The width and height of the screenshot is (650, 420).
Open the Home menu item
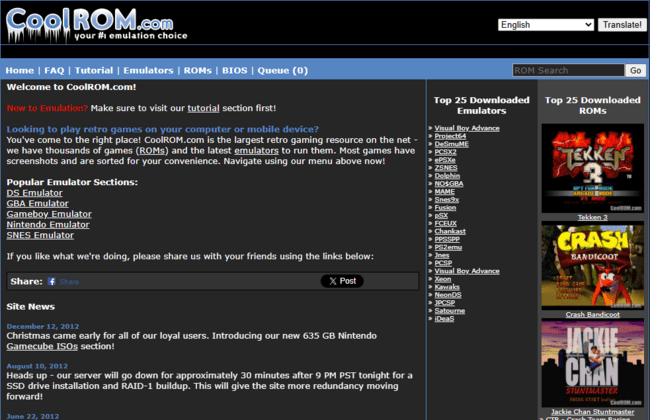pyautogui.click(x=19, y=71)
